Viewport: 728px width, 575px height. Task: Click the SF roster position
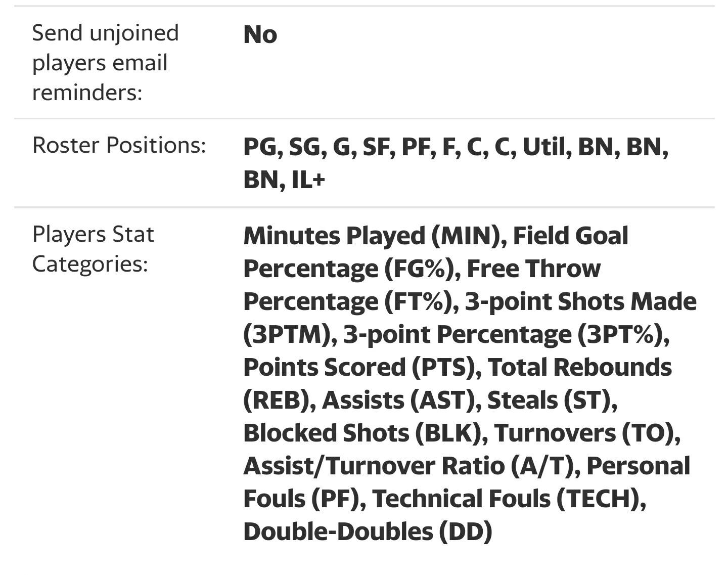376,147
